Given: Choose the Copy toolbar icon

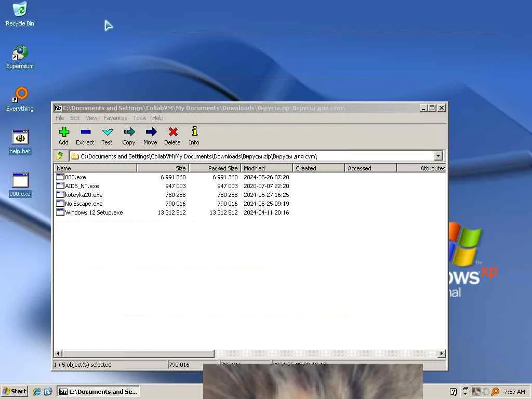Looking at the screenshot, I should (129, 132).
